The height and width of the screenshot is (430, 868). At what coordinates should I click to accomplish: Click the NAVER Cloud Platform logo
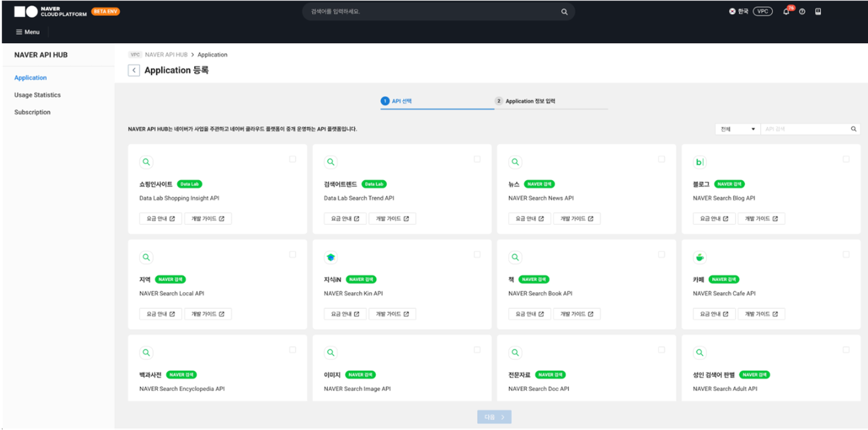click(x=50, y=11)
